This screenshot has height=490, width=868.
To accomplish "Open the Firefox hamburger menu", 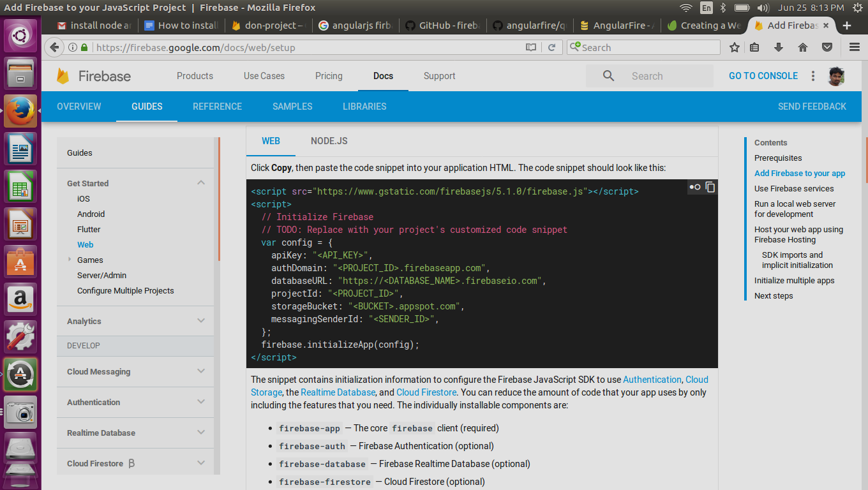I will click(x=855, y=47).
